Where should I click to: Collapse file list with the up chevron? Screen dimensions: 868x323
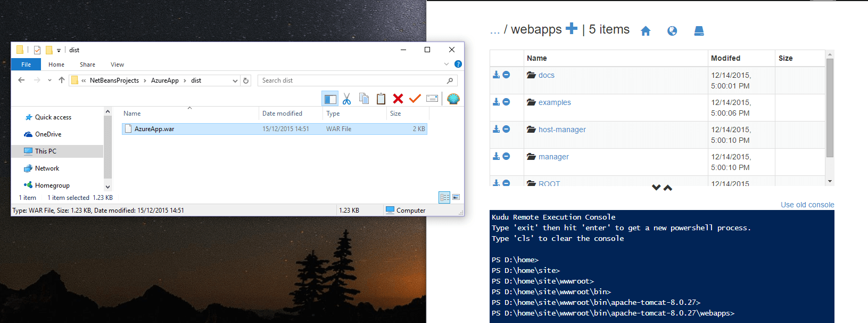click(668, 188)
